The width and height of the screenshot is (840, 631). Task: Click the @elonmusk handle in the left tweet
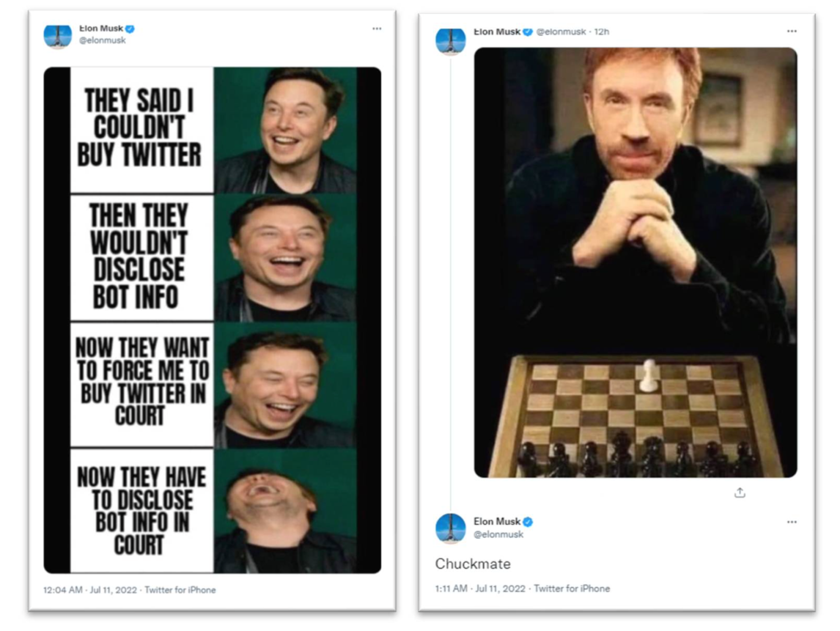coord(103,40)
